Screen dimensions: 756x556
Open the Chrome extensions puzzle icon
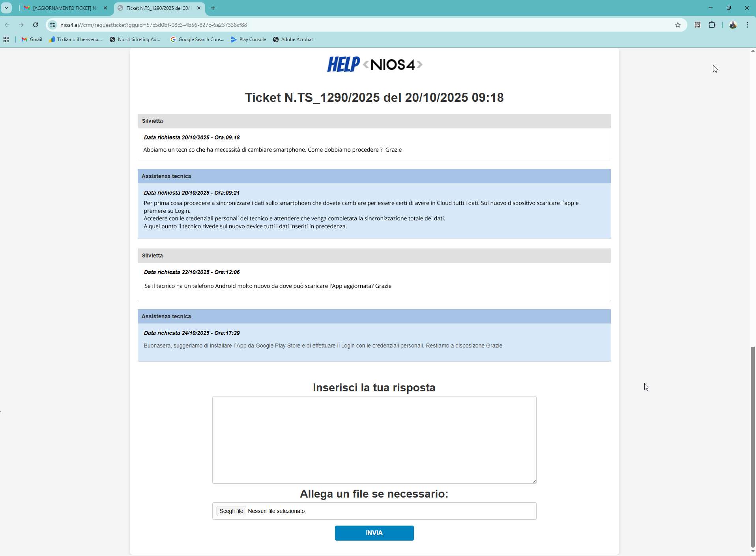click(x=712, y=25)
